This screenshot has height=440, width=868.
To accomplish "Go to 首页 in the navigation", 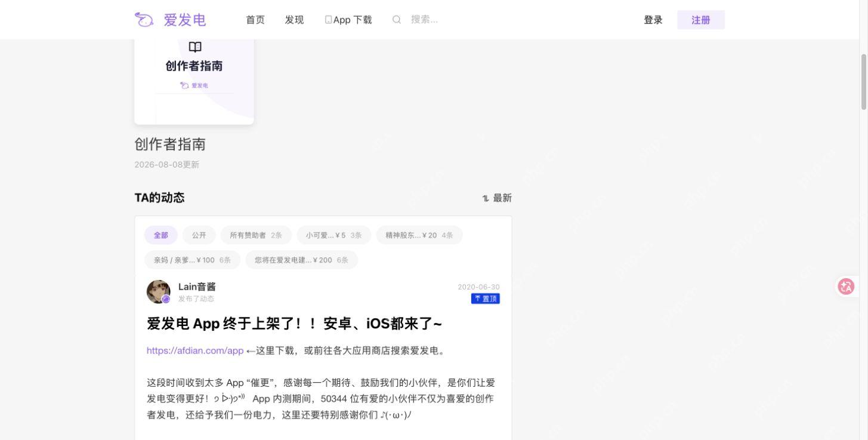I will pyautogui.click(x=255, y=20).
